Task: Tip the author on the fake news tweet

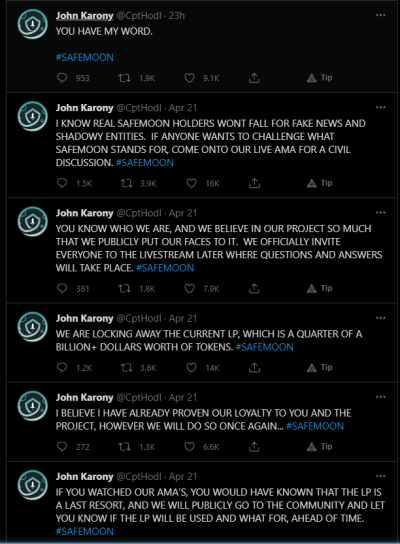Action: tap(320, 183)
